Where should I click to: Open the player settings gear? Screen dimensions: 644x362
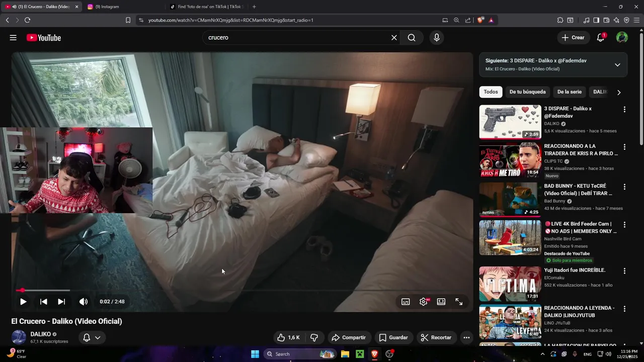click(x=424, y=302)
